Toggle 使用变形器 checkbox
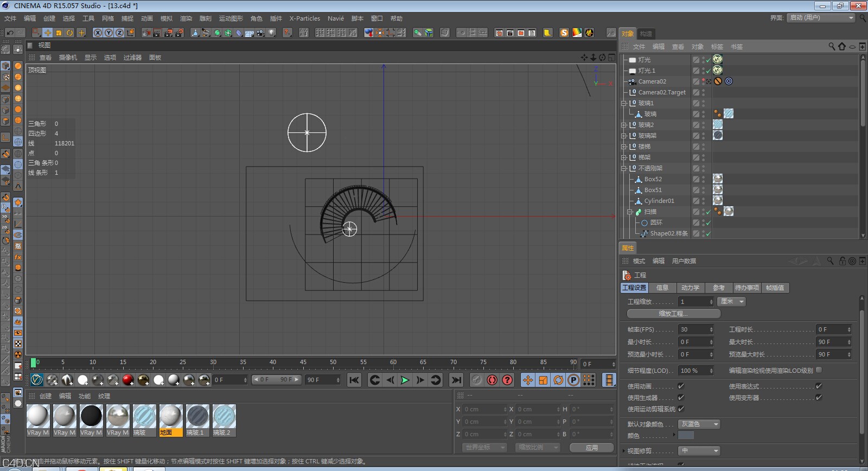Screen dimensions: 868x471 click(819, 398)
